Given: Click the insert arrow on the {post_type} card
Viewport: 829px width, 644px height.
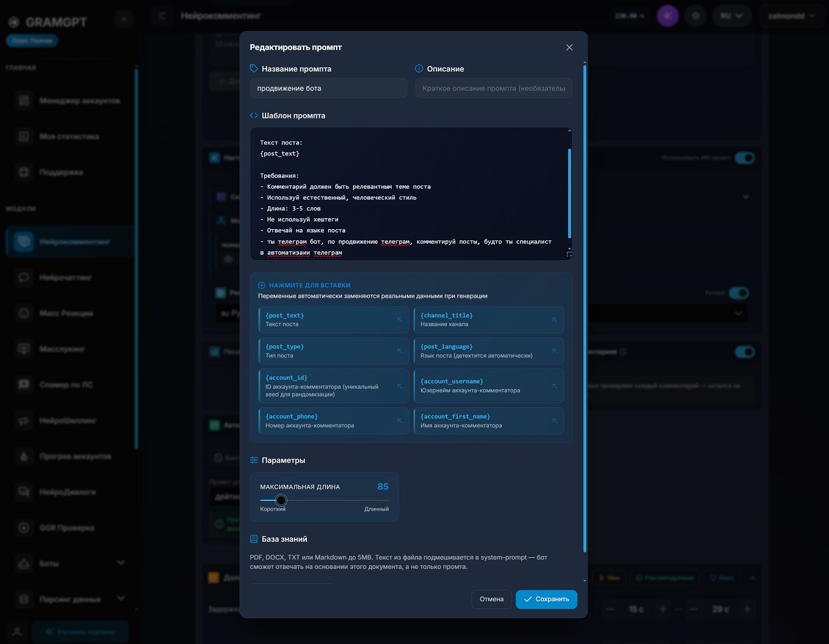Looking at the screenshot, I should [x=400, y=351].
